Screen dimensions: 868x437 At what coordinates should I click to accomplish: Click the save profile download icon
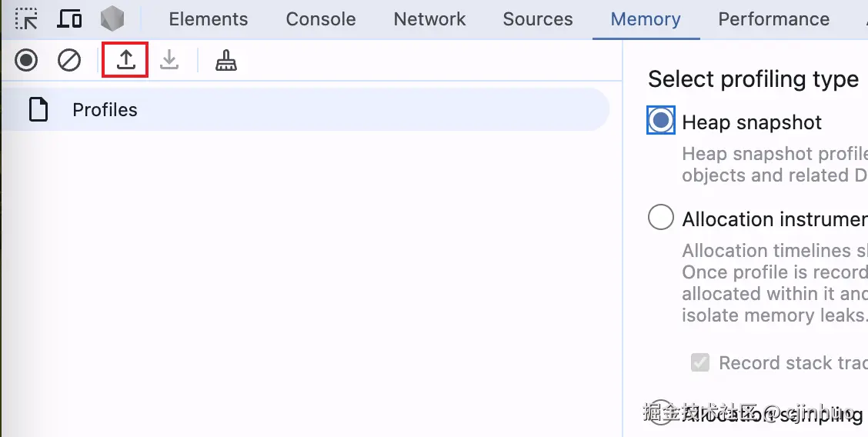pos(169,60)
